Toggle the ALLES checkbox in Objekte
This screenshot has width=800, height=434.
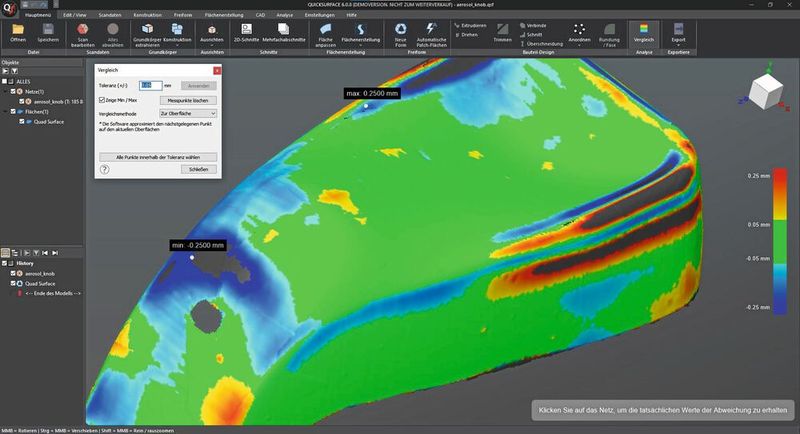point(5,82)
